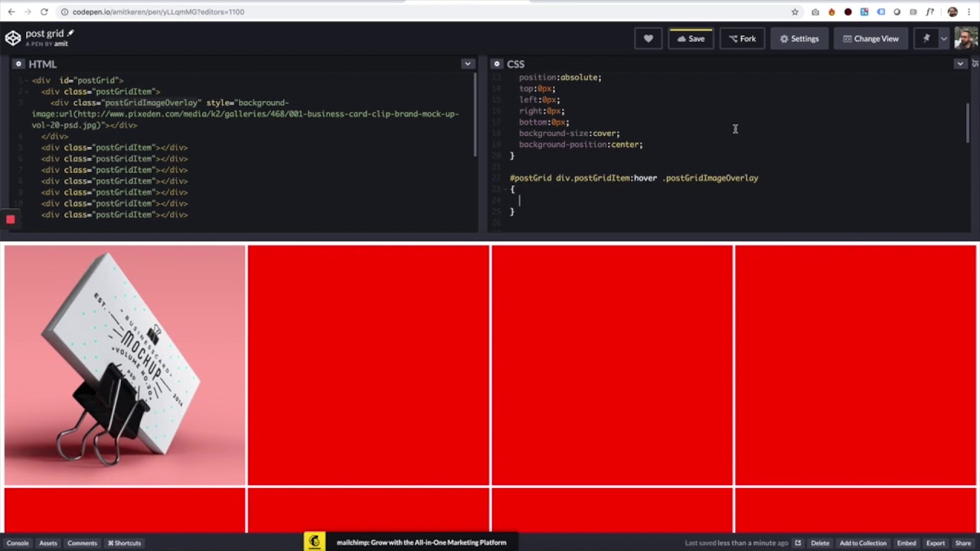Click background-position:center line in CSS
This screenshot has width=980, height=551.
[x=581, y=145]
